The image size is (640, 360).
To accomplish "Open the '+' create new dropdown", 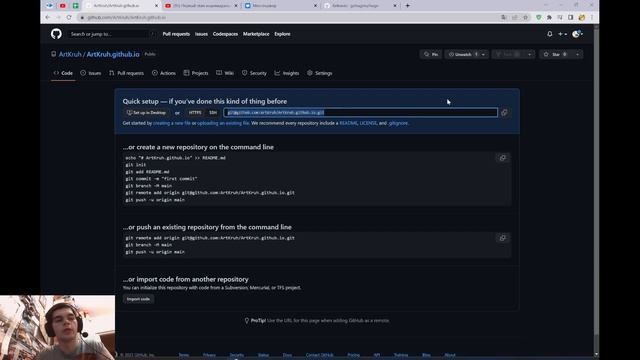I will click(562, 34).
